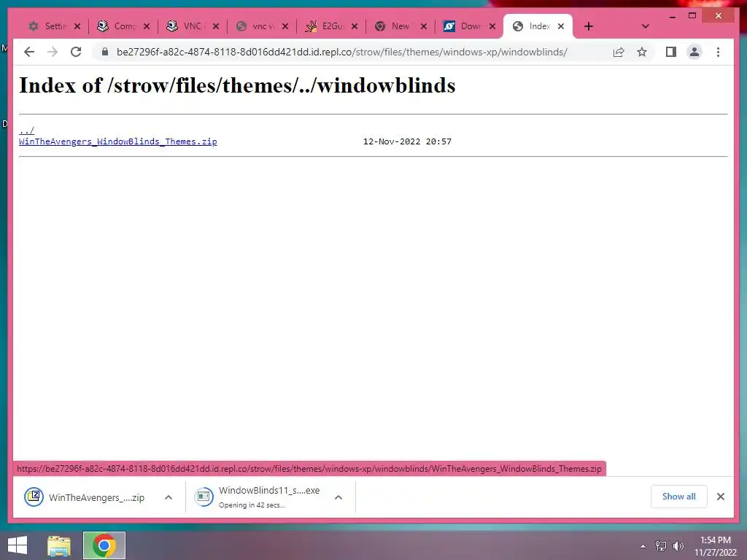Open the Windows Start menu
The height and width of the screenshot is (560, 747).
18,545
